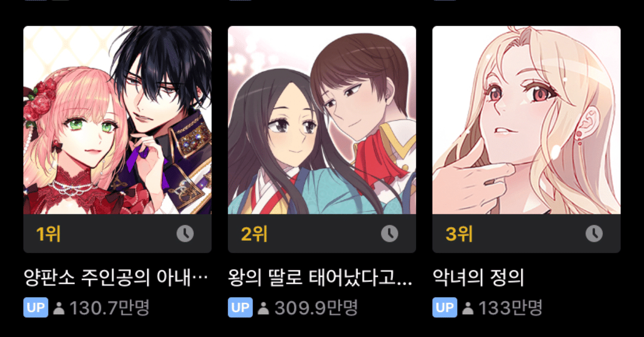Tap the clock icon on rank 3 card
Image resolution: width=644 pixels, height=337 pixels.
(x=594, y=233)
